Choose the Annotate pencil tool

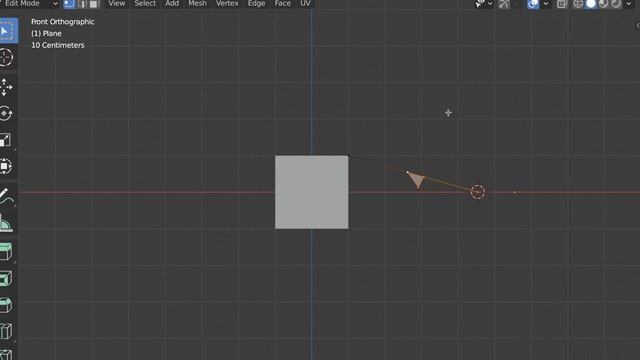coord(6,196)
